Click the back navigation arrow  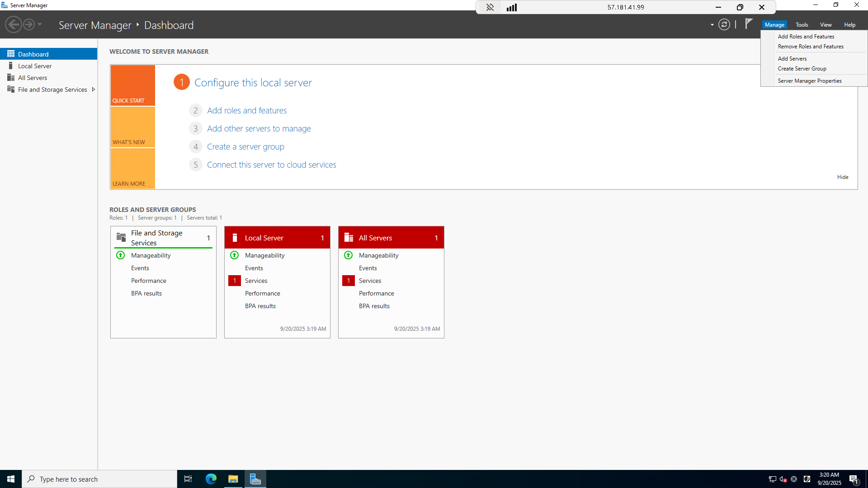coord(14,25)
